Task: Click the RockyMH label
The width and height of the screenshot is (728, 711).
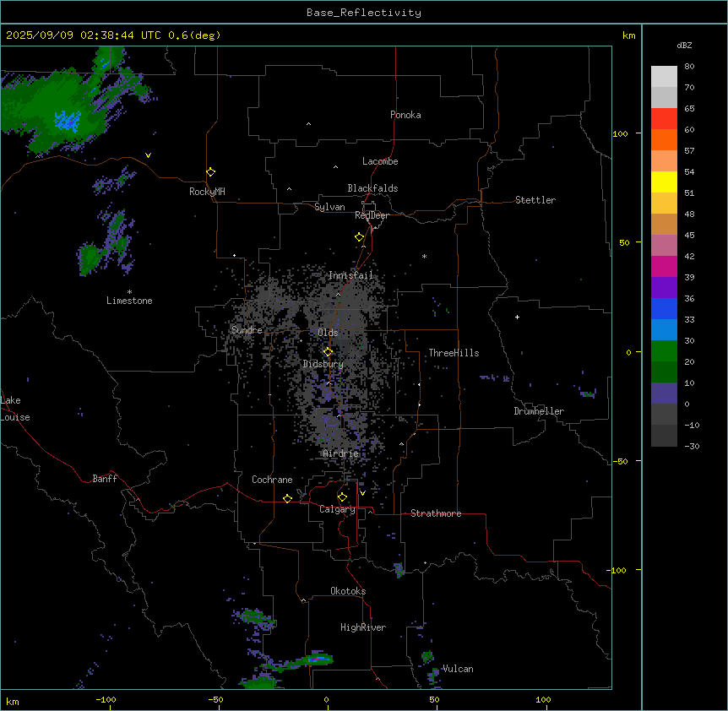Action: 207,192
